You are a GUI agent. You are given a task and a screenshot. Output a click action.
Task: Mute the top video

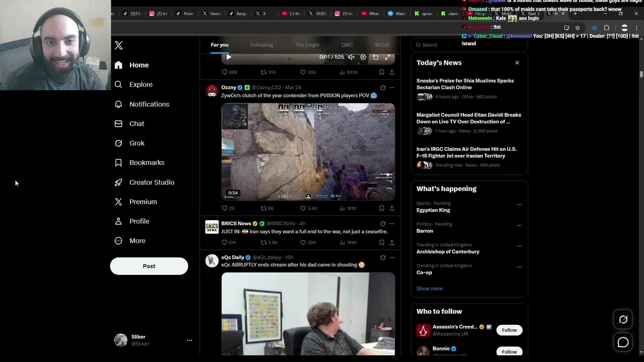(351, 57)
